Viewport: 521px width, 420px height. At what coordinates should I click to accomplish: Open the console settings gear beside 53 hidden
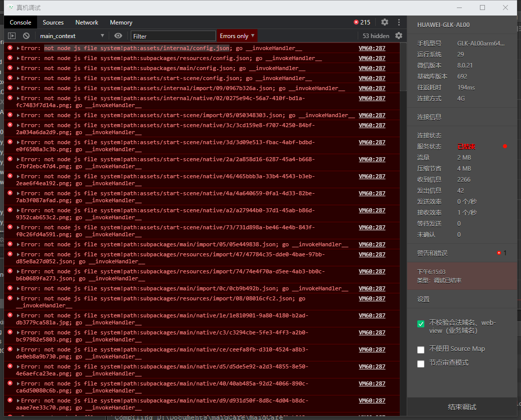399,36
